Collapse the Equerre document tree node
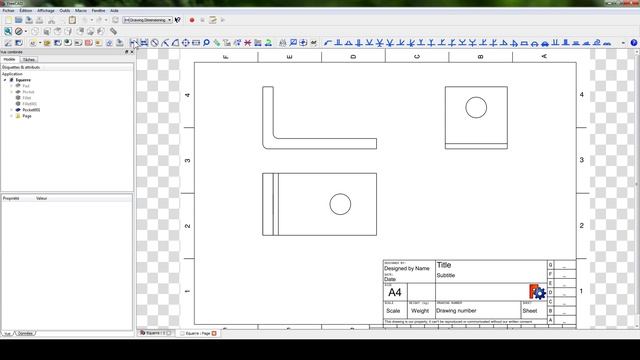This screenshot has width=640, height=360. [x=5, y=80]
